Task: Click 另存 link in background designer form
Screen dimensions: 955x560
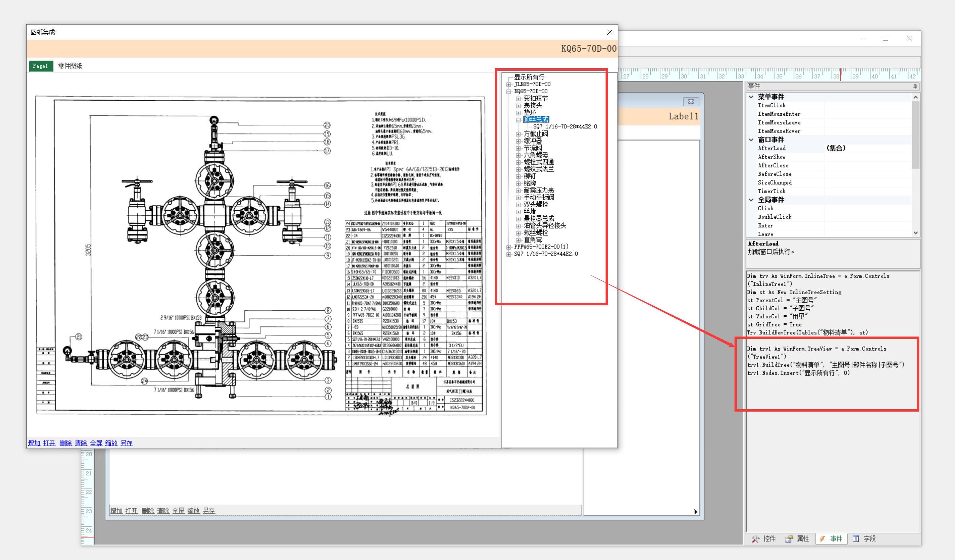Action: 209,511
